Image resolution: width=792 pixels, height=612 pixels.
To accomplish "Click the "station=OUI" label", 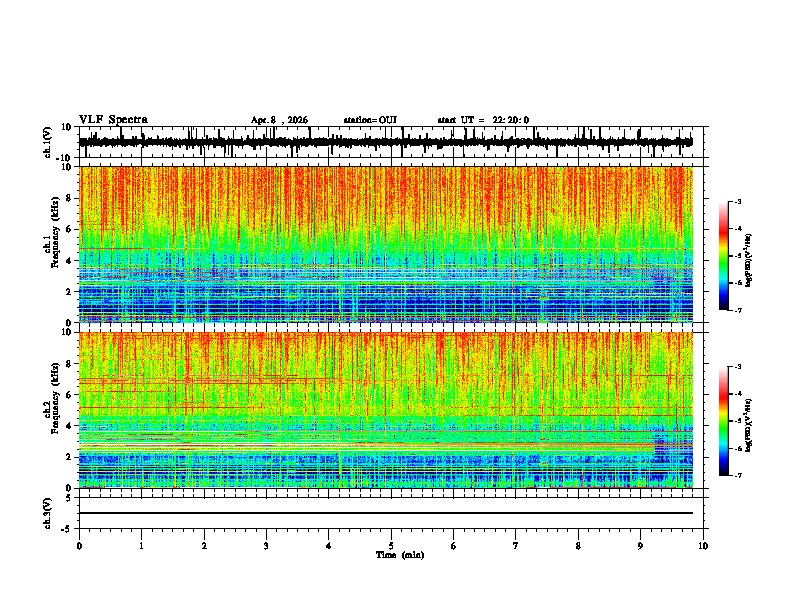I will [x=370, y=120].
